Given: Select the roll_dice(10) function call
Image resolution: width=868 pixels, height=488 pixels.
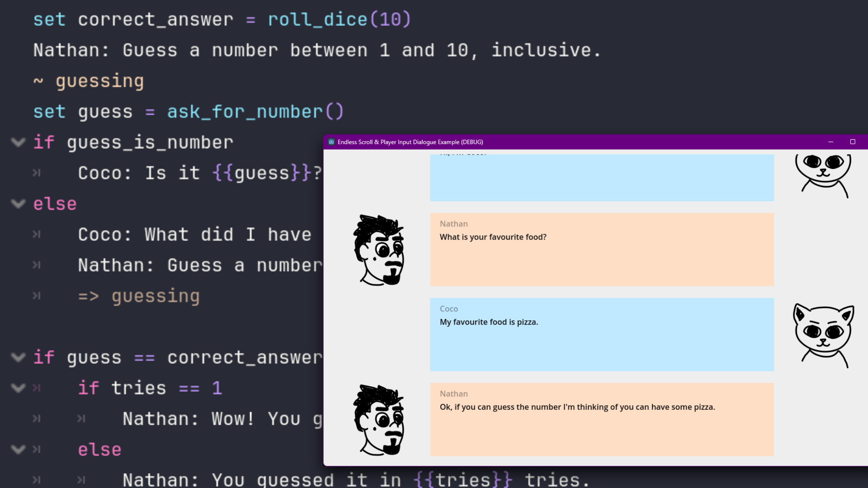Looking at the screenshot, I should pyautogui.click(x=340, y=19).
